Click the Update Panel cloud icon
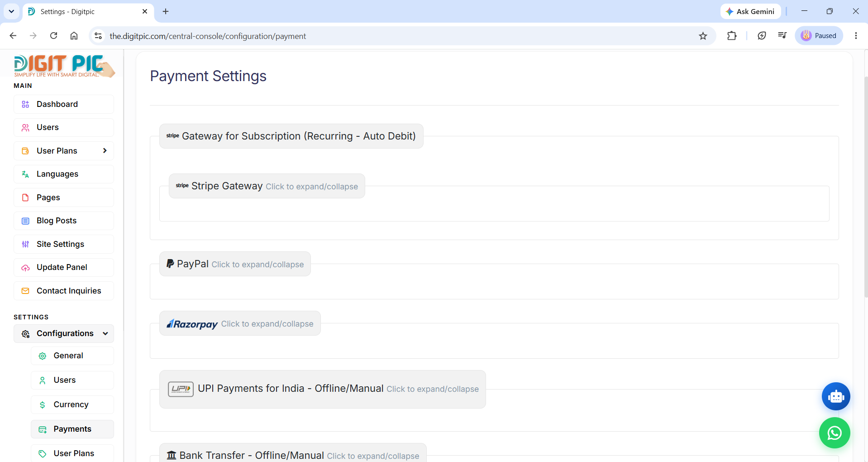 coord(25,268)
